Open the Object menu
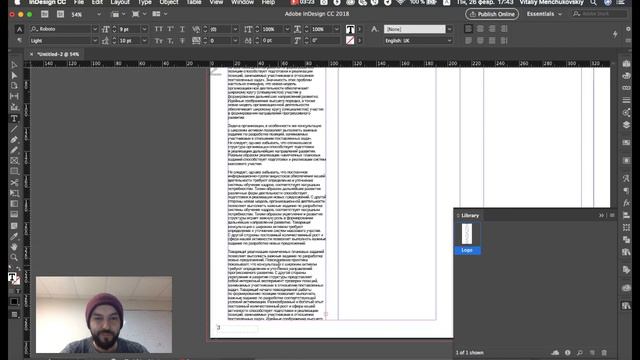 (169, 2)
